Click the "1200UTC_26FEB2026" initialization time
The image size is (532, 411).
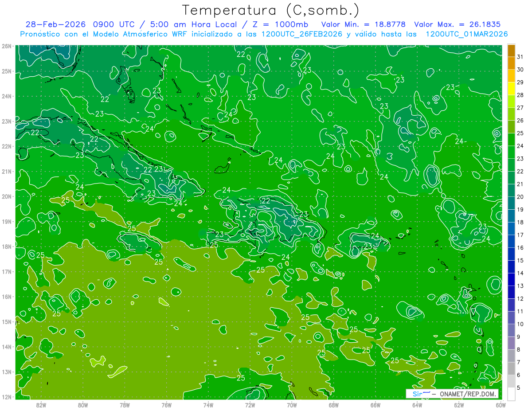point(302,34)
